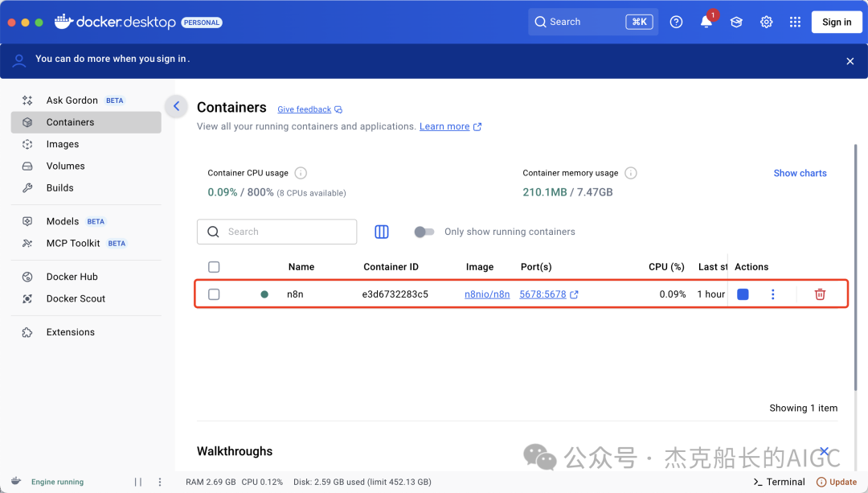This screenshot has height=493, width=868.
Task: Click the Actions column header
Action: click(751, 266)
